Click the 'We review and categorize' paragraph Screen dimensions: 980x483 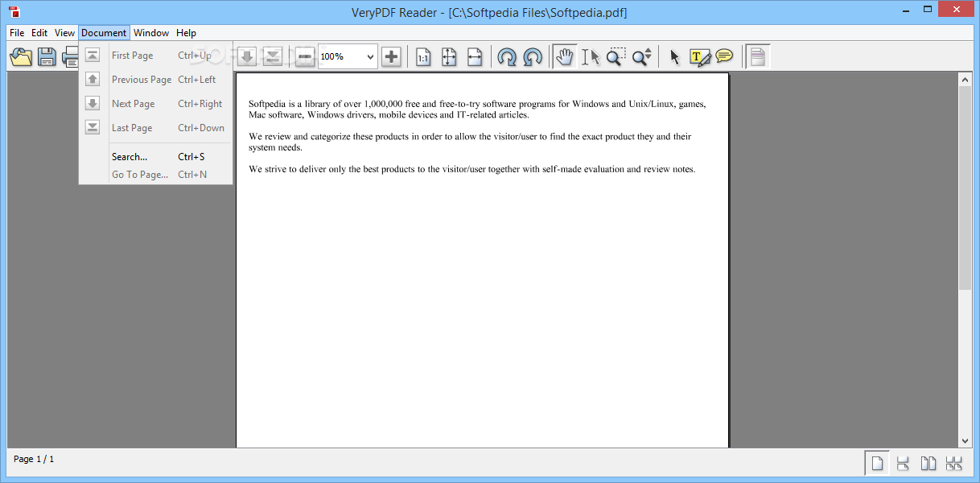470,142
